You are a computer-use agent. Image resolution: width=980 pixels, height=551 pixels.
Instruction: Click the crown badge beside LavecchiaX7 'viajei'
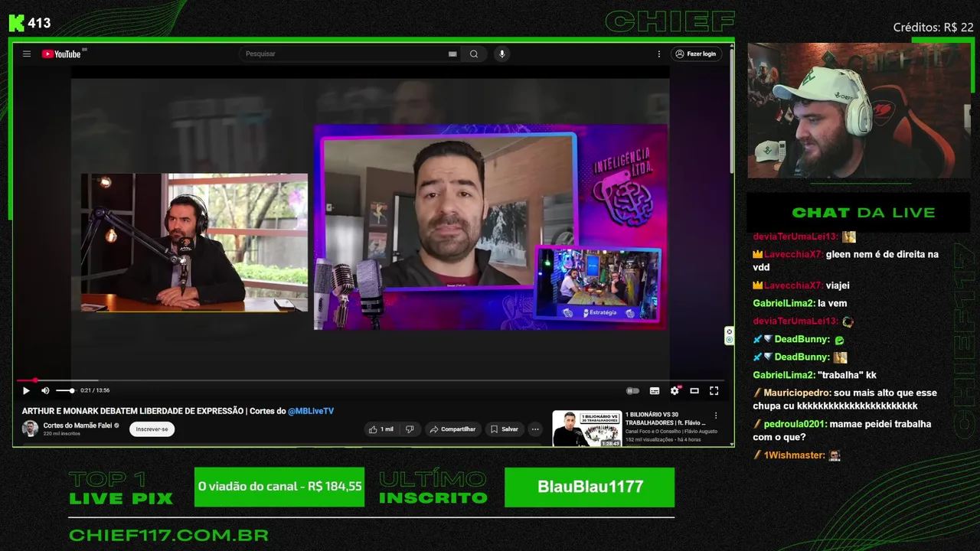(x=757, y=285)
